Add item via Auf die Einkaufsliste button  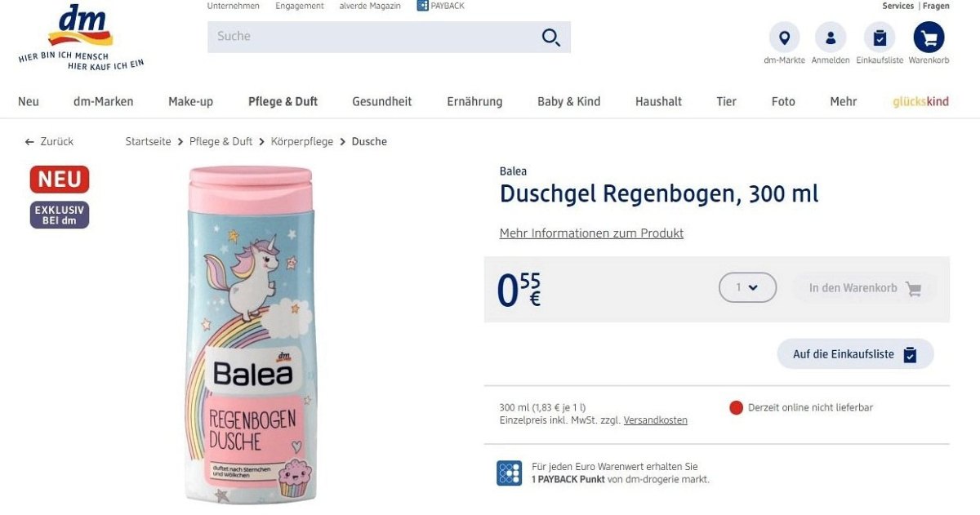[855, 354]
